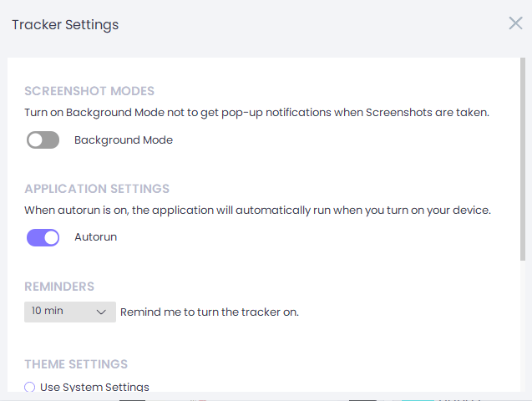
Task: Click the vertical scrollbar thumb
Action: (x=523, y=159)
